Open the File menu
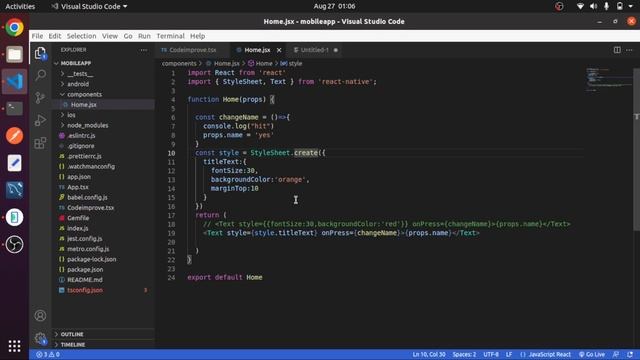This screenshot has width=640, height=360. (x=37, y=36)
